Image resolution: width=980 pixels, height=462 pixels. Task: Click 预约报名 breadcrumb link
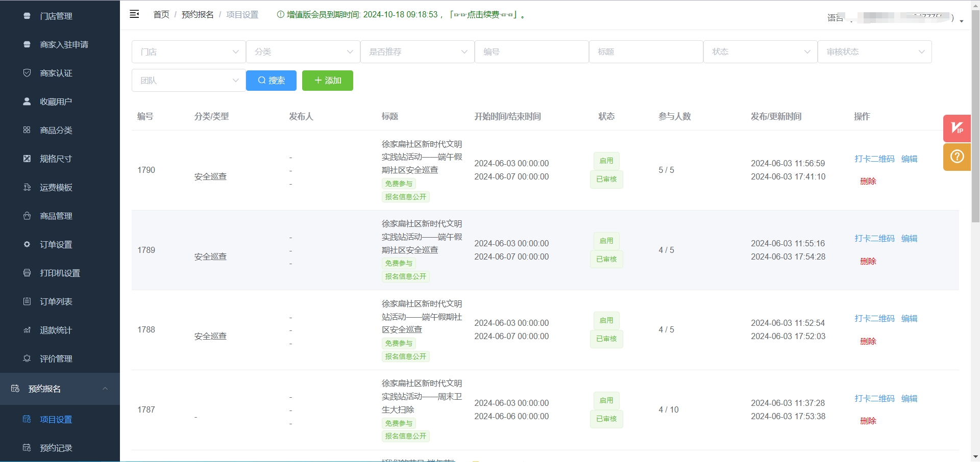(198, 15)
